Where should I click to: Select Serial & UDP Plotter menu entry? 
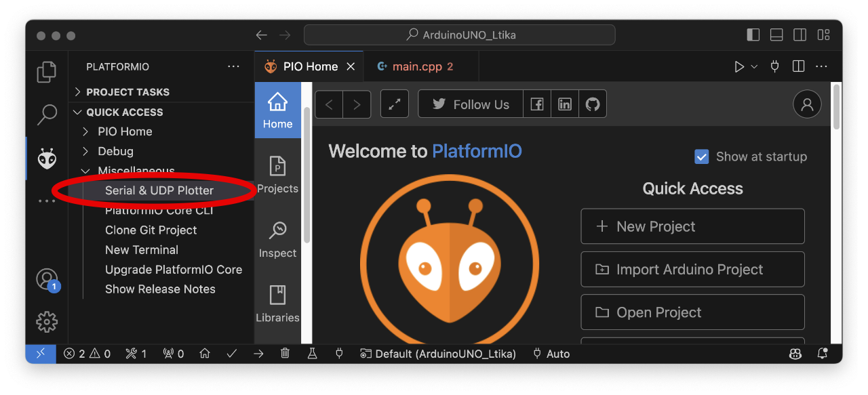(x=159, y=190)
